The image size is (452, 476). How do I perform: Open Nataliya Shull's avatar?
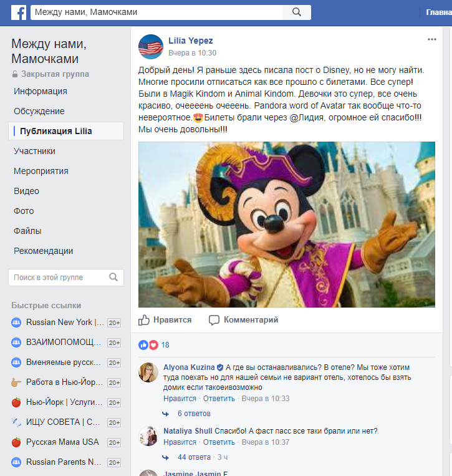[148, 436]
